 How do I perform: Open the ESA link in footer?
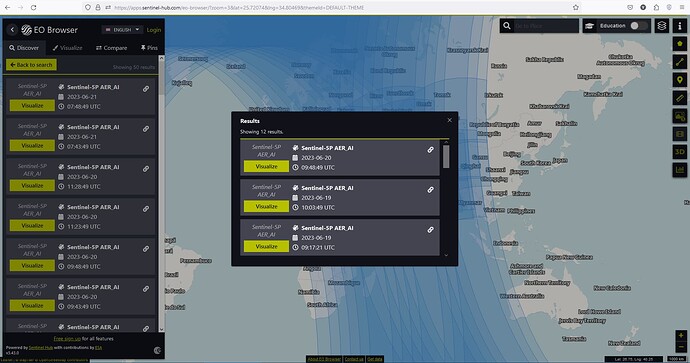pyautogui.click(x=99, y=348)
